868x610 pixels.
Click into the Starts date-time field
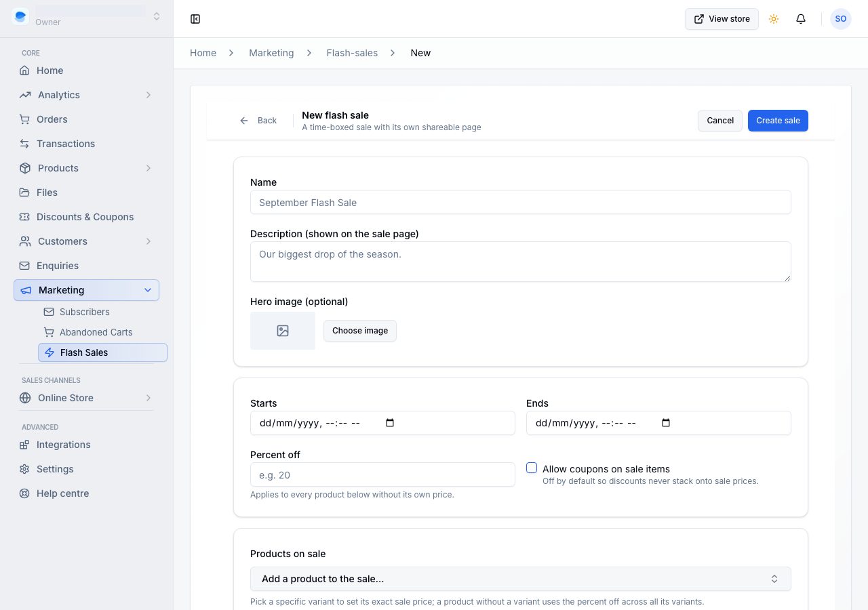click(x=382, y=423)
